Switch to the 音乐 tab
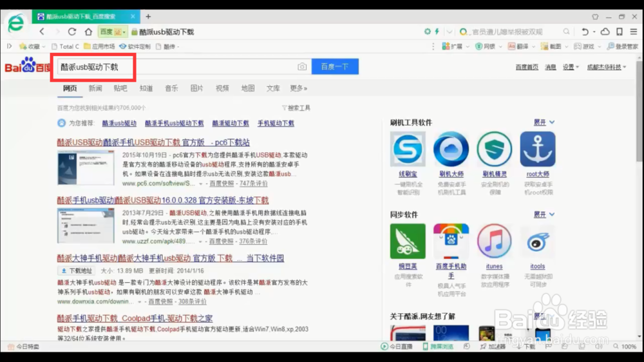The height and width of the screenshot is (362, 644). coord(171,88)
